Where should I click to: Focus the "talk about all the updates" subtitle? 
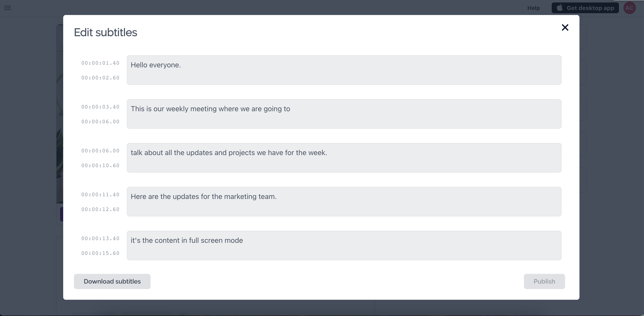344,158
